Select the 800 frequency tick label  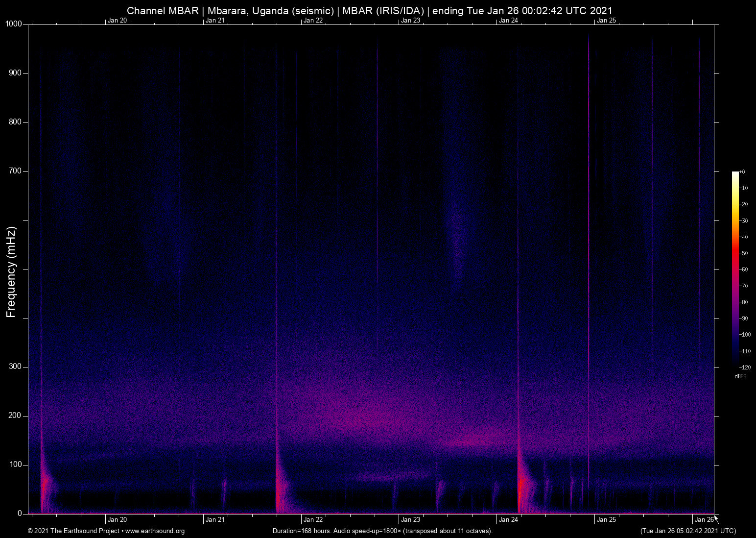click(16, 122)
